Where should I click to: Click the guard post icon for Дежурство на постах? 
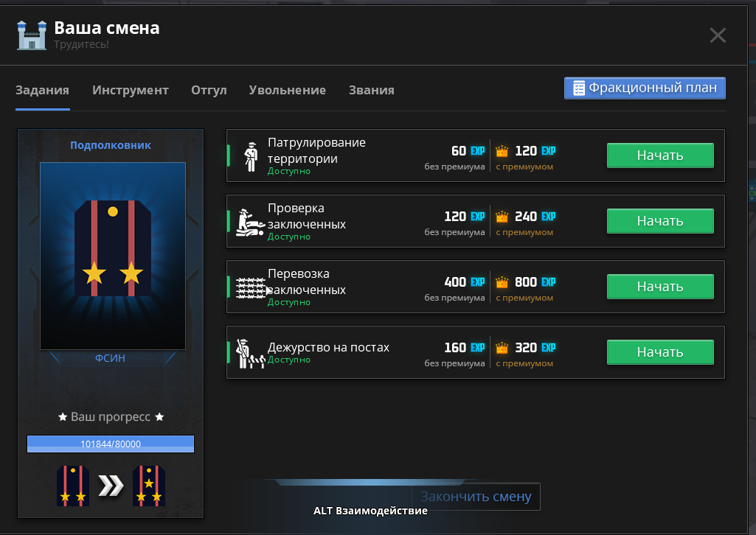click(x=249, y=353)
